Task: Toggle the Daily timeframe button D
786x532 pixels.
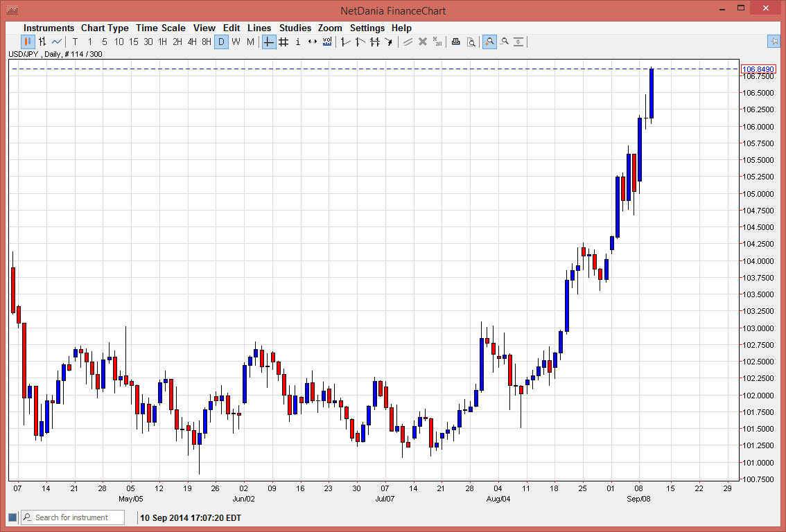Action: pyautogui.click(x=220, y=42)
